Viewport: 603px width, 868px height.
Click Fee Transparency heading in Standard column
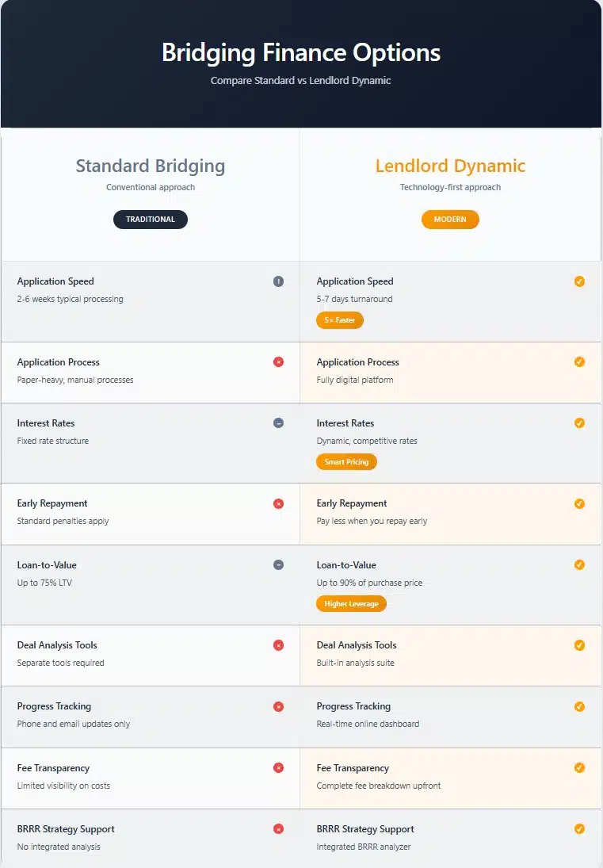(53, 768)
